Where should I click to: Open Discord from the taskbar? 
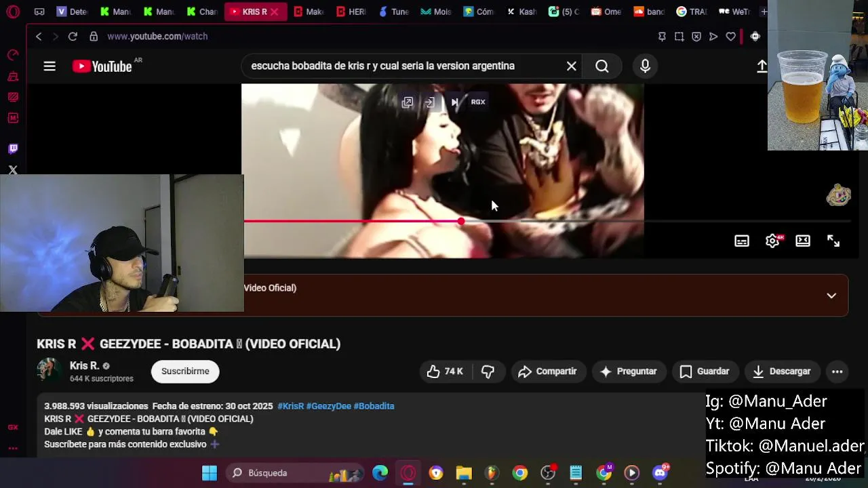point(660,472)
